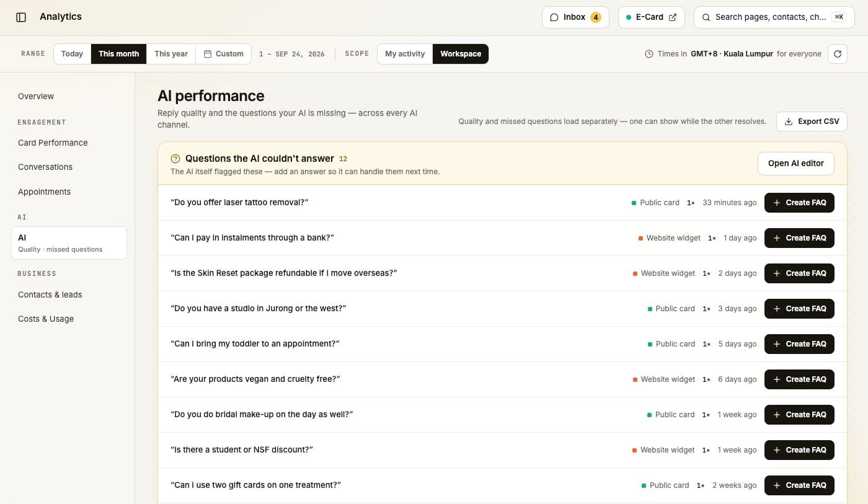Create FAQ for laser tattoo removal question
This screenshot has width=868, height=504.
tap(799, 203)
